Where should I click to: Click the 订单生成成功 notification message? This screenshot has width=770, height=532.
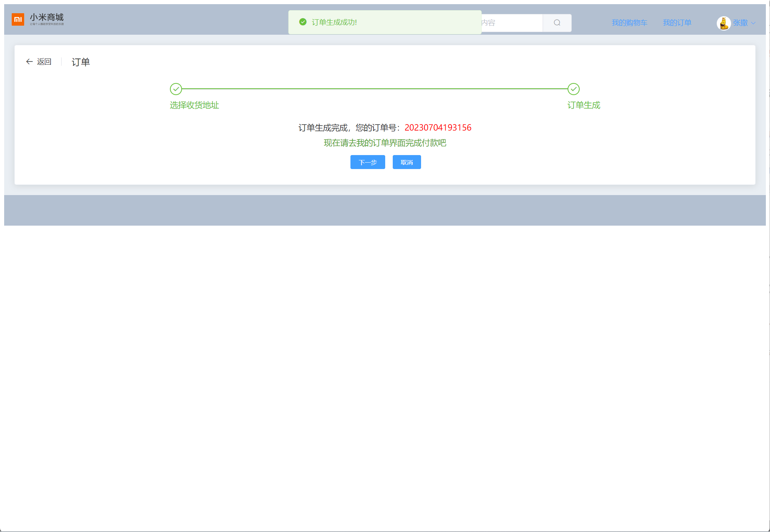click(x=334, y=22)
